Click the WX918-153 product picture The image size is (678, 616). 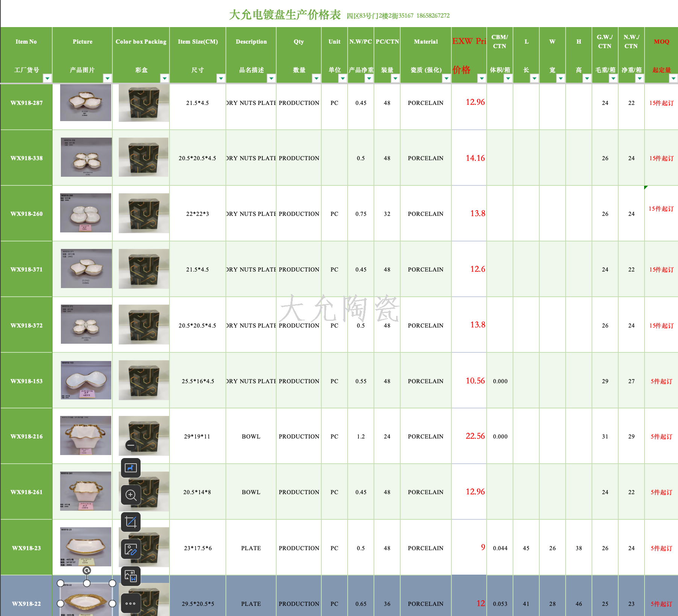(86, 380)
